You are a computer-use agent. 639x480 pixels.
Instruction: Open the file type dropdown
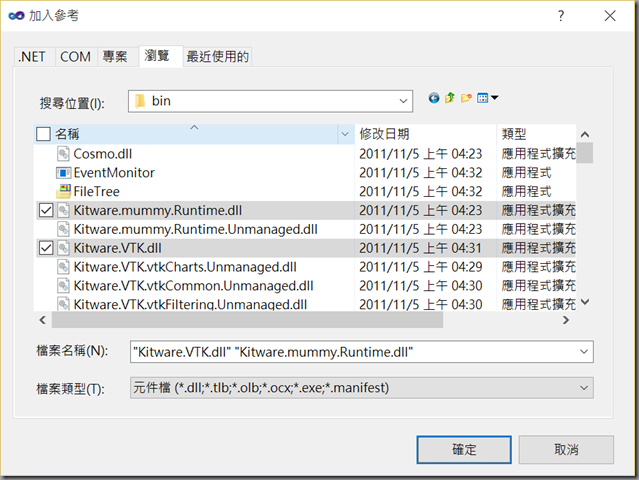(x=584, y=388)
